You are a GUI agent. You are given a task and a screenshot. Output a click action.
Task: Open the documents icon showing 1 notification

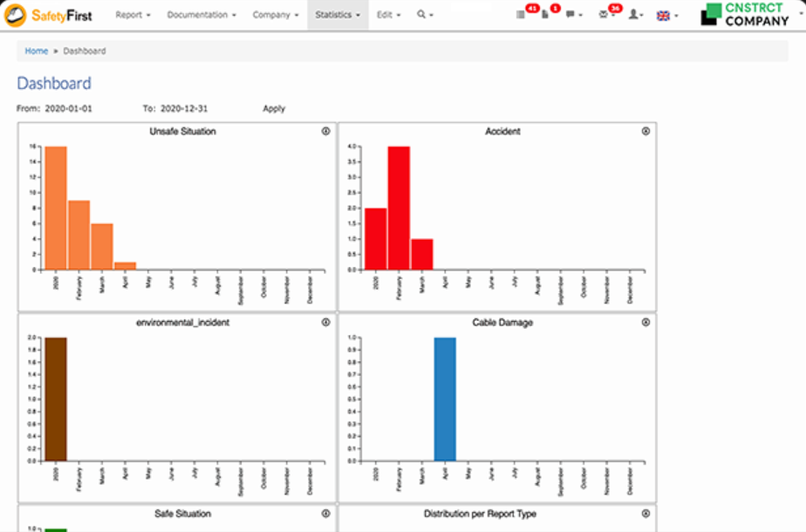pos(545,16)
